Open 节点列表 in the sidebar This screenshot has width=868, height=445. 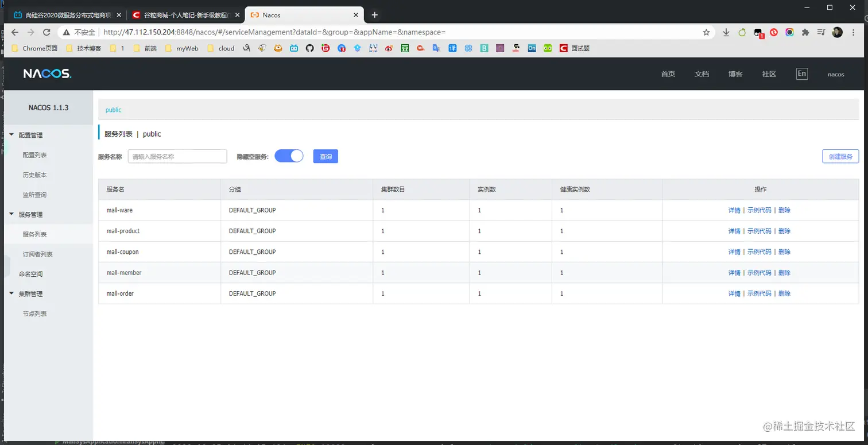click(x=35, y=314)
